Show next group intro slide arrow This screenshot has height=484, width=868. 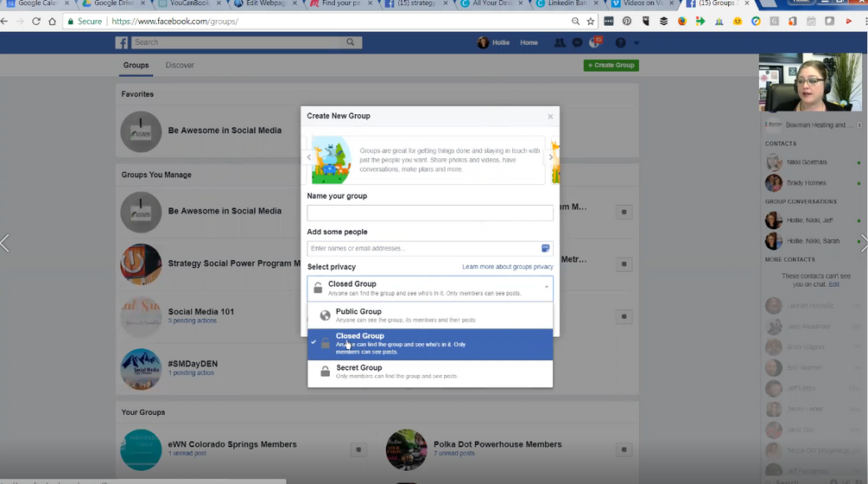(x=550, y=157)
